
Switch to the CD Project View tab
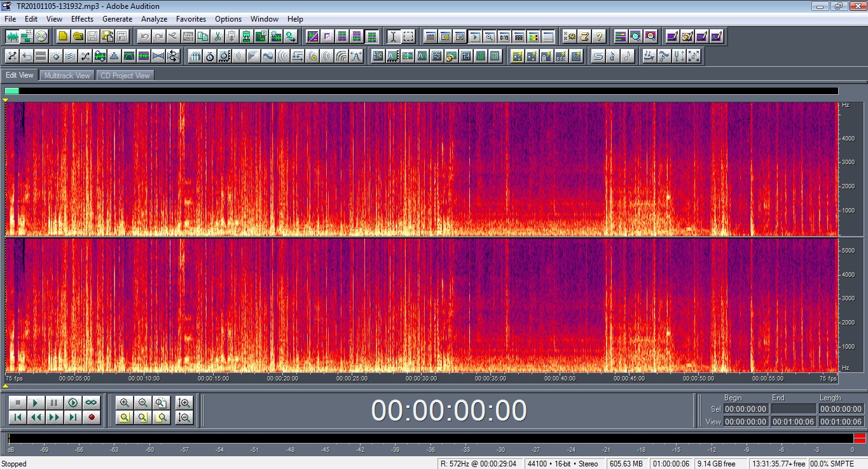coord(125,75)
